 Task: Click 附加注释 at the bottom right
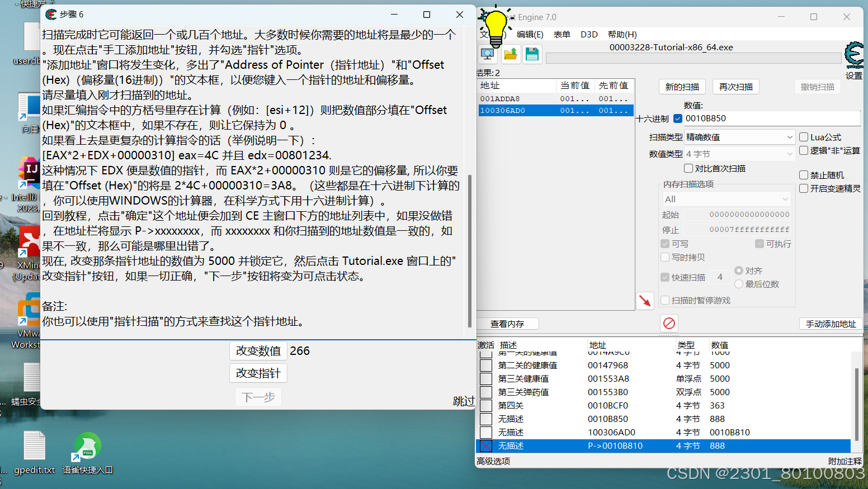(845, 461)
